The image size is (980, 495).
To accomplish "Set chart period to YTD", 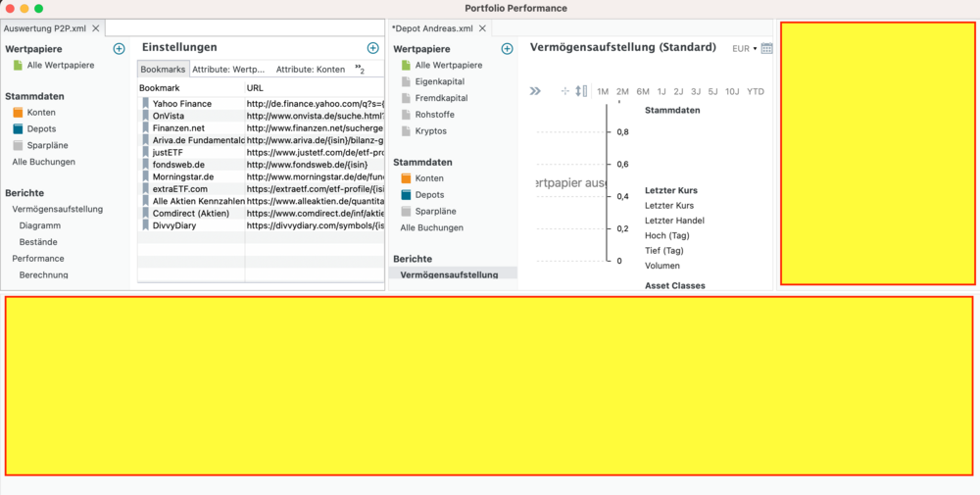I will click(756, 91).
